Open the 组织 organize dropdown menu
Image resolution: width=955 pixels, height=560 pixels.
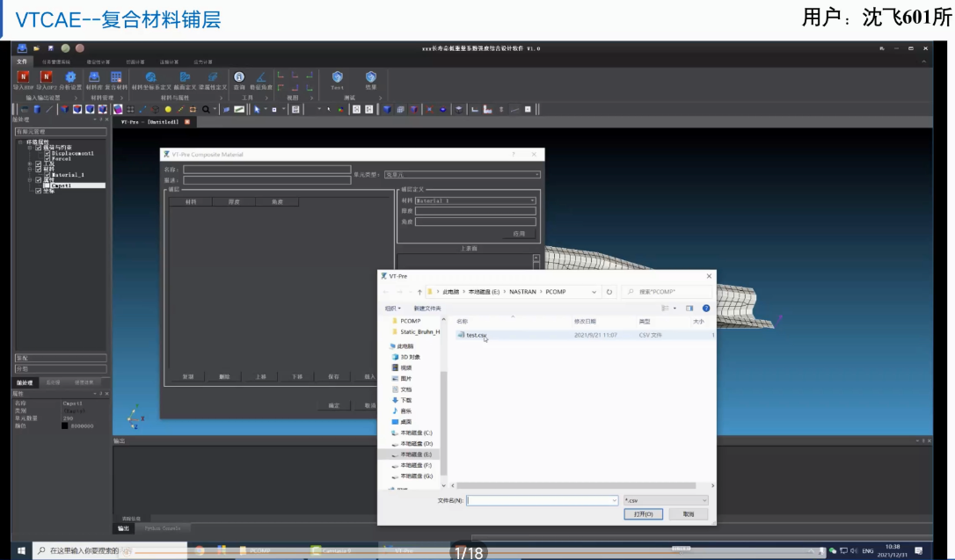pos(392,309)
